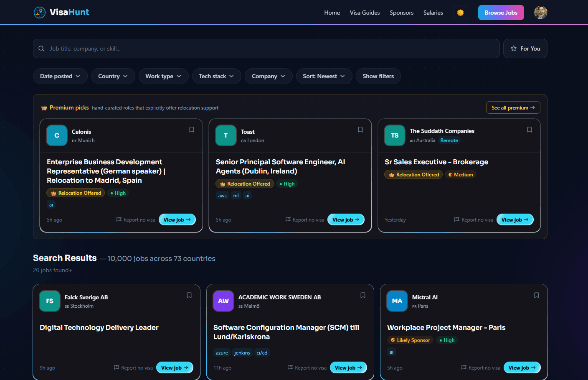The width and height of the screenshot is (588, 380).
Task: Click ml tag on Toast card
Action: click(236, 196)
